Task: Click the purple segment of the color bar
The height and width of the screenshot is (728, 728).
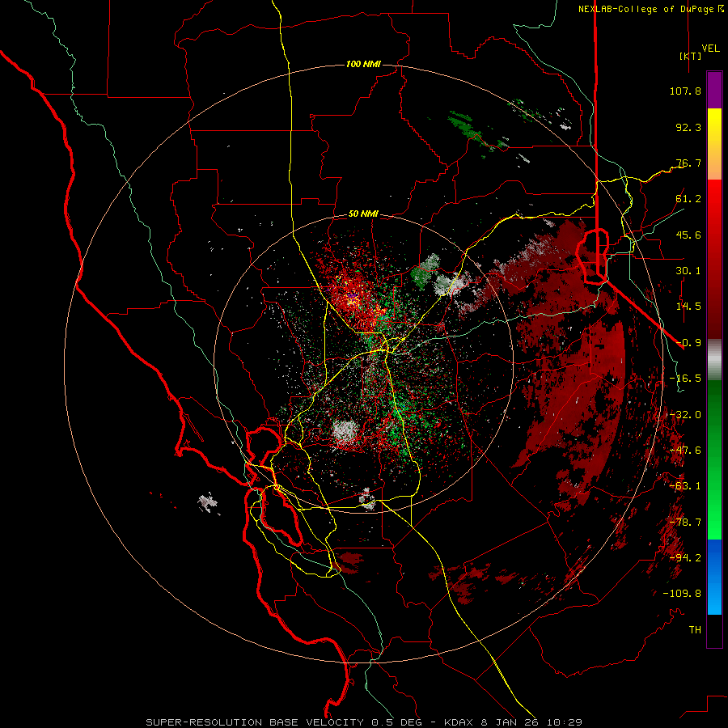Action: 714,90
